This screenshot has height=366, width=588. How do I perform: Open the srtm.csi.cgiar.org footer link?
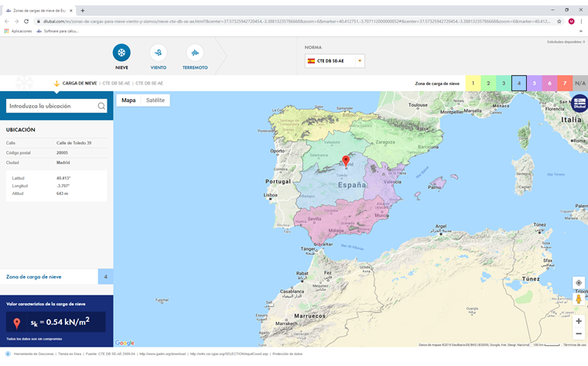[x=229, y=354]
